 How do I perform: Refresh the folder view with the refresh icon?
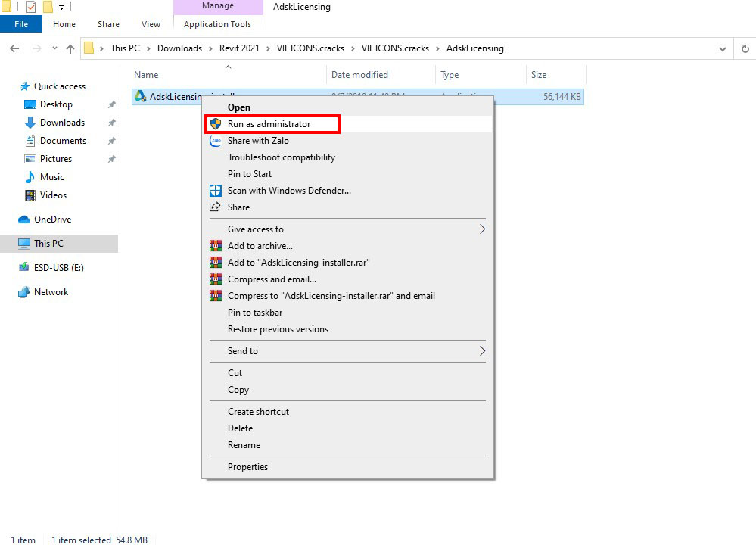click(x=745, y=48)
